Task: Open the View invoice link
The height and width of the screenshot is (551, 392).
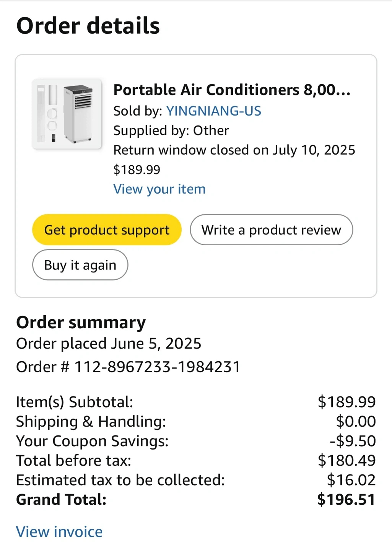Action: point(59,532)
